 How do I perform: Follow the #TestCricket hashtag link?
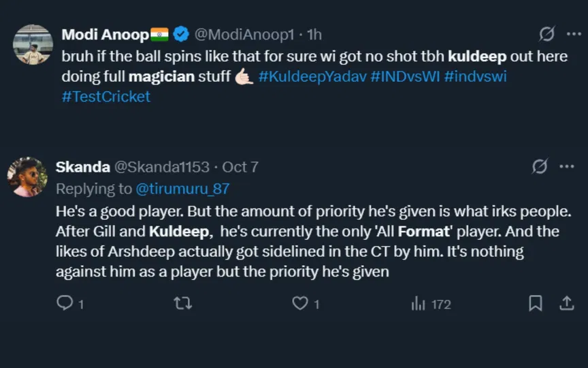(x=105, y=96)
